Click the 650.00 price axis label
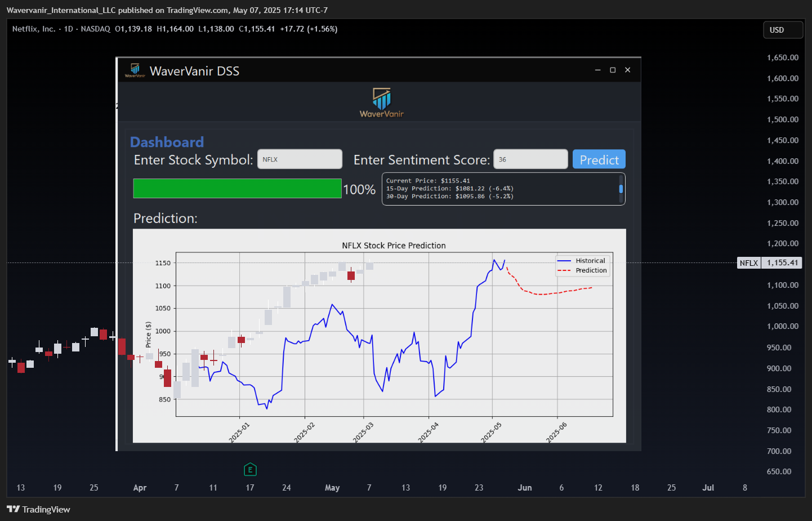The width and height of the screenshot is (812, 521). (x=779, y=471)
